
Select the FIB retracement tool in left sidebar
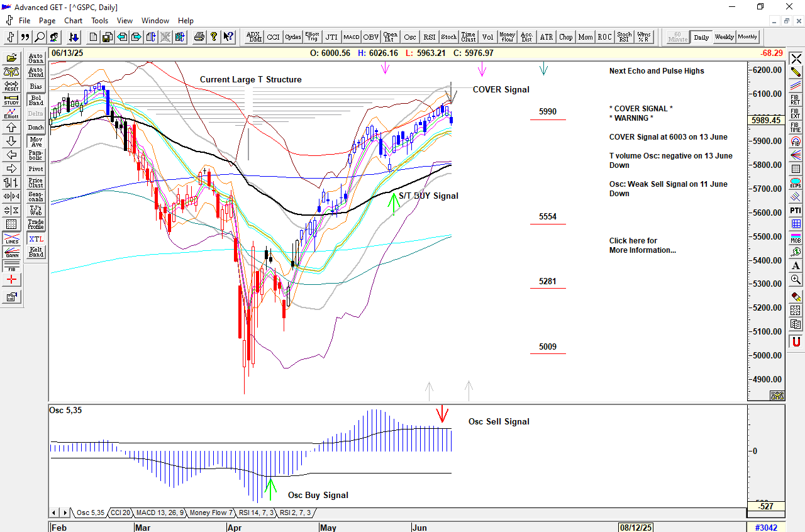[11, 266]
